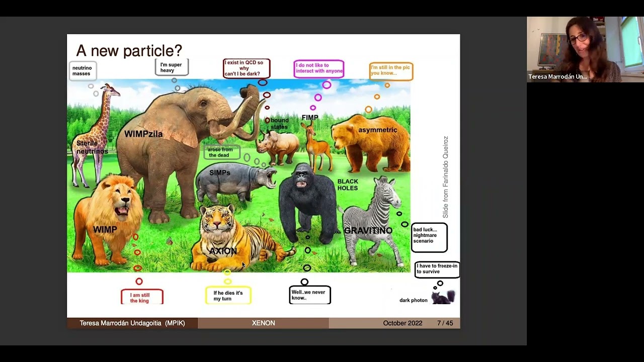Click 'Slide from Farinaldo Queiroz' vertical credit

coord(445,177)
